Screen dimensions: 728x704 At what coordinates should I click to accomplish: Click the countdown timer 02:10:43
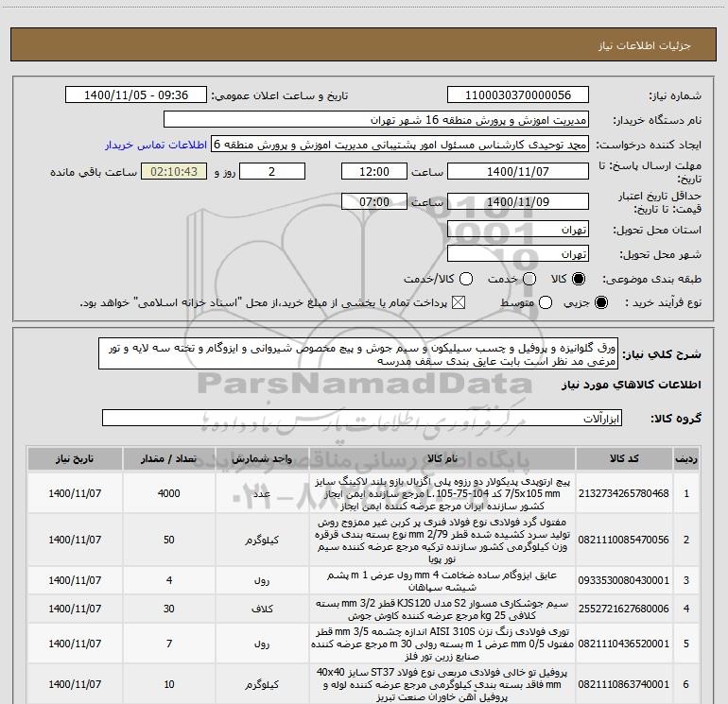pyautogui.click(x=174, y=171)
